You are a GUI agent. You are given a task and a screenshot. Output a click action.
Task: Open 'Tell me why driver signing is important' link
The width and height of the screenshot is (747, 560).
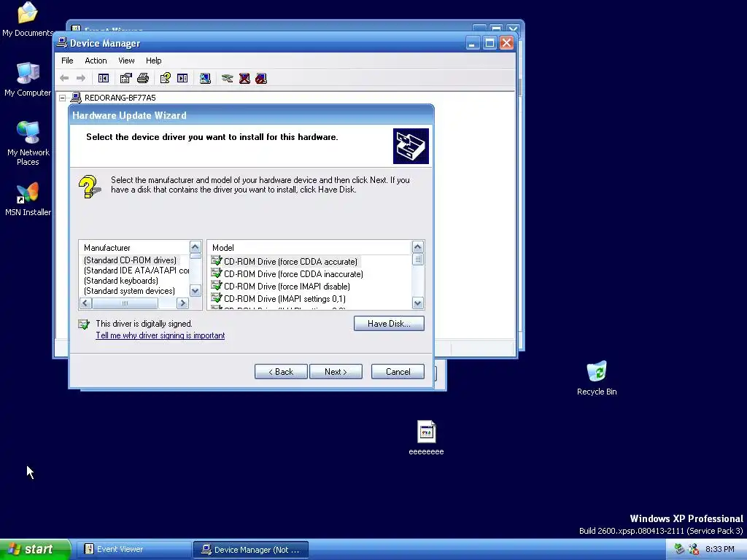160,335
